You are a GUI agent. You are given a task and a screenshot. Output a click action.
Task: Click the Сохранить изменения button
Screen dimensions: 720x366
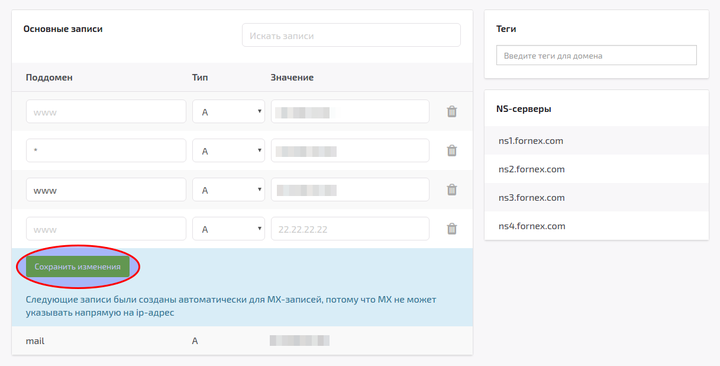[x=78, y=266]
